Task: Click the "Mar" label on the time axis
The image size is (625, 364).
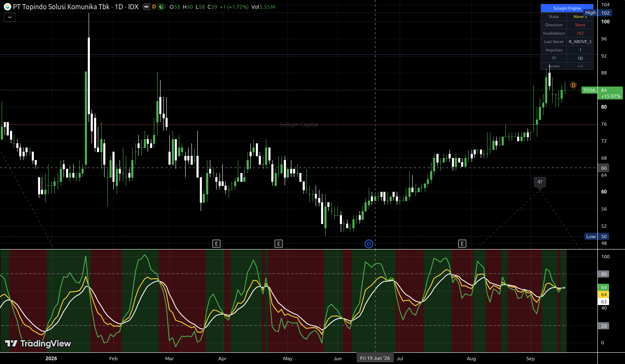Action: click(x=169, y=359)
